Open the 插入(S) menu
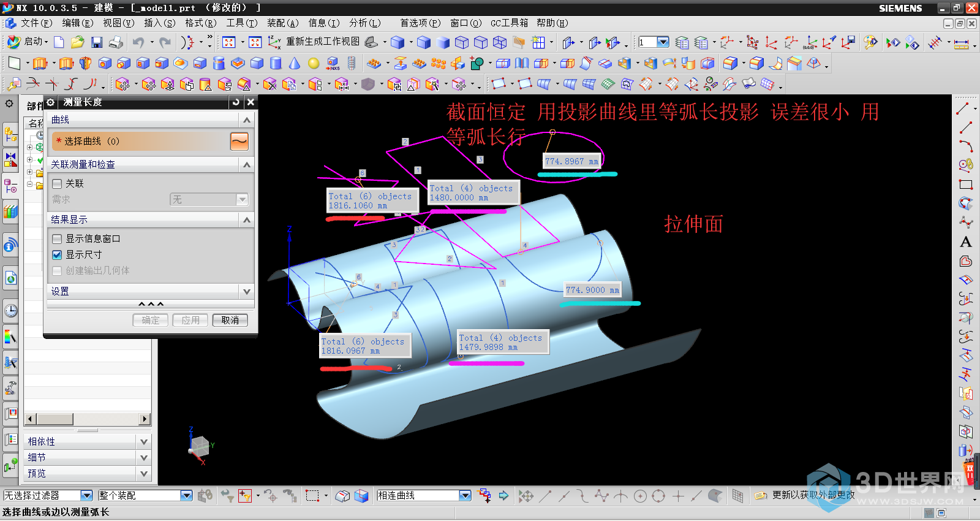Image resolution: width=980 pixels, height=521 pixels. tap(160, 23)
